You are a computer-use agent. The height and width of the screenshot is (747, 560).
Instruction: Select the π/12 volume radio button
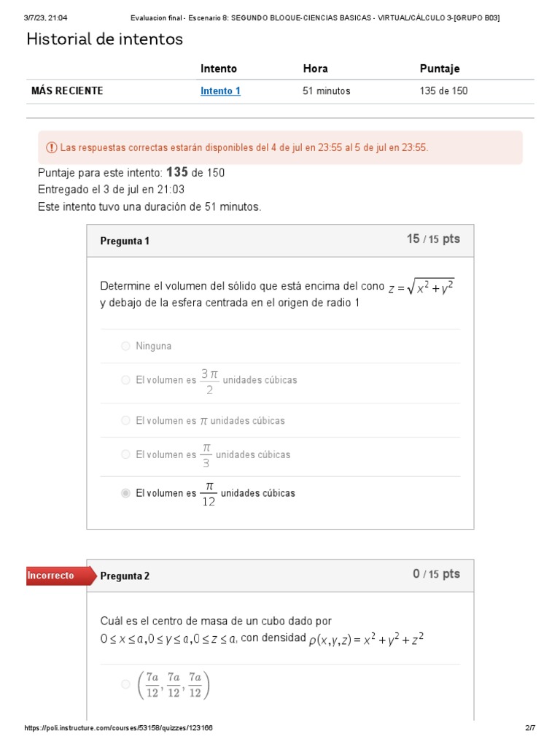click(125, 493)
